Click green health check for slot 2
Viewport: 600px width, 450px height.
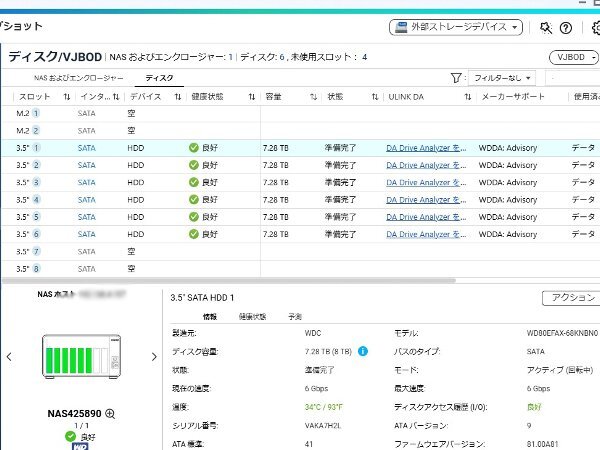tap(194, 165)
